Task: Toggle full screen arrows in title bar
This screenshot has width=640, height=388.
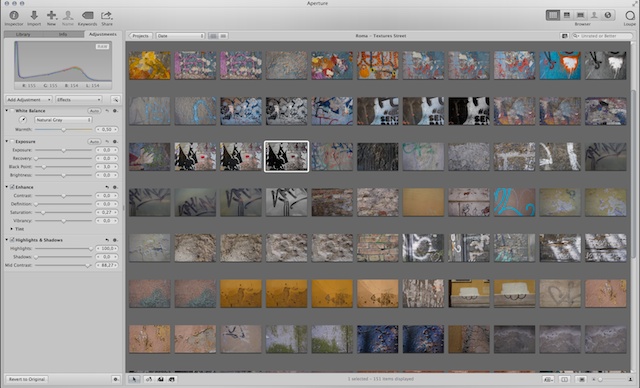Action: [x=635, y=3]
